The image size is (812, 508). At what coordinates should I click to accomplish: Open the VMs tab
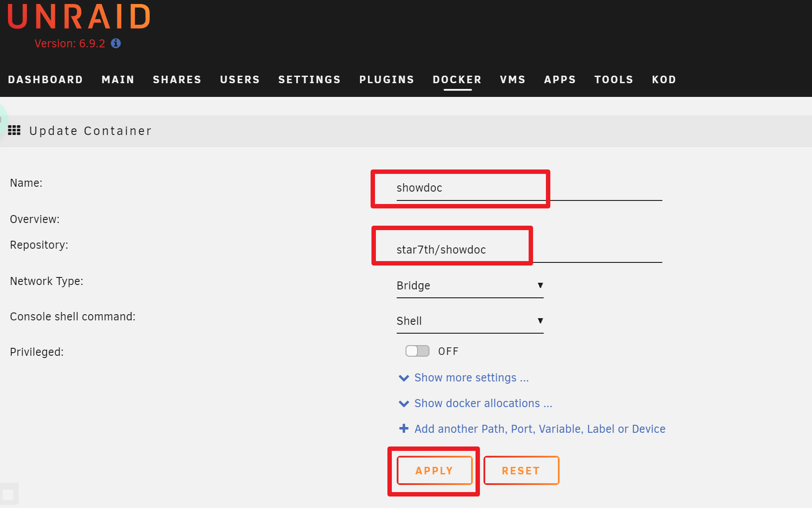point(513,80)
